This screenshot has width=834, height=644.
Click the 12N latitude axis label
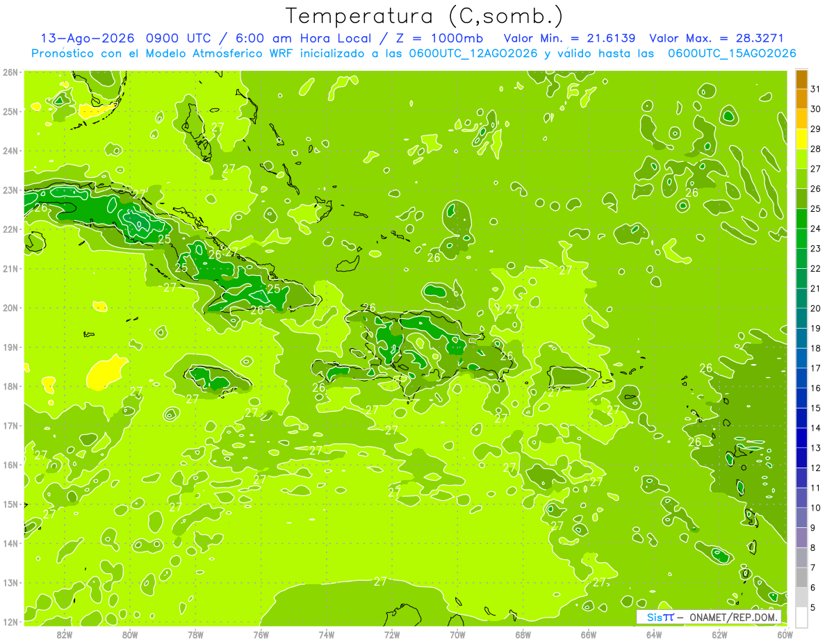pyautogui.click(x=10, y=622)
